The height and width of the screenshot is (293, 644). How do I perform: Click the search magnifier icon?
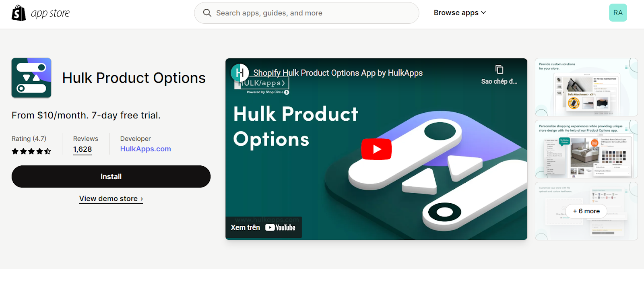coord(207,13)
